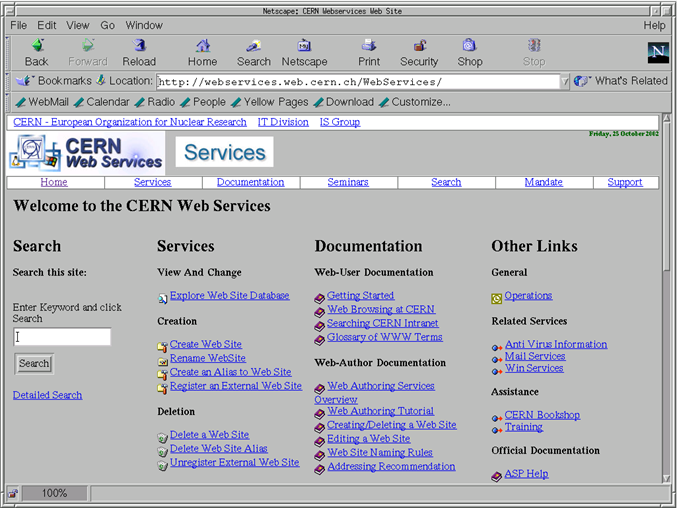677x508 pixels.
Task: Open the Customize... toolbar item
Action: [x=415, y=102]
